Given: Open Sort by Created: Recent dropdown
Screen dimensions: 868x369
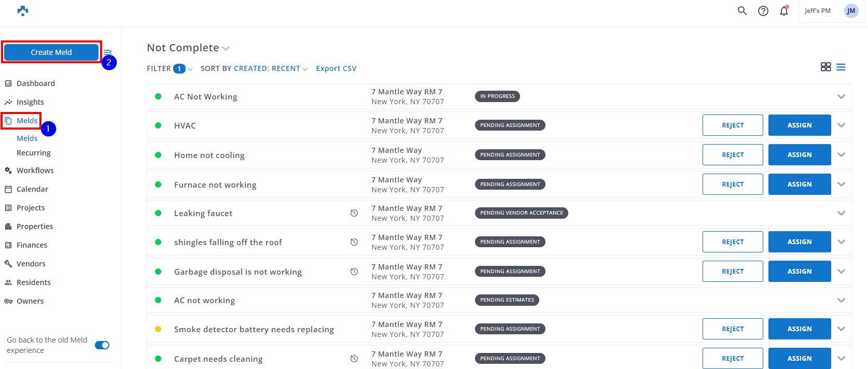Looking at the screenshot, I should pyautogui.click(x=254, y=68).
